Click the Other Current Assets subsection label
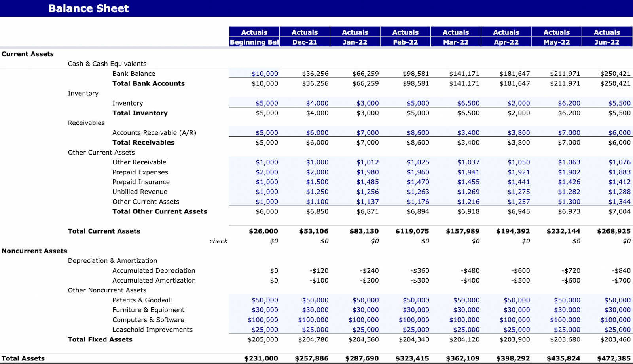 [100, 152]
